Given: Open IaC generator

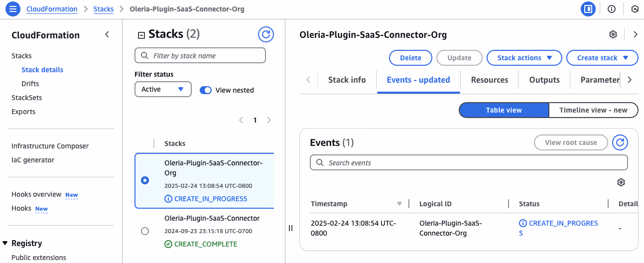Looking at the screenshot, I should click(x=33, y=160).
